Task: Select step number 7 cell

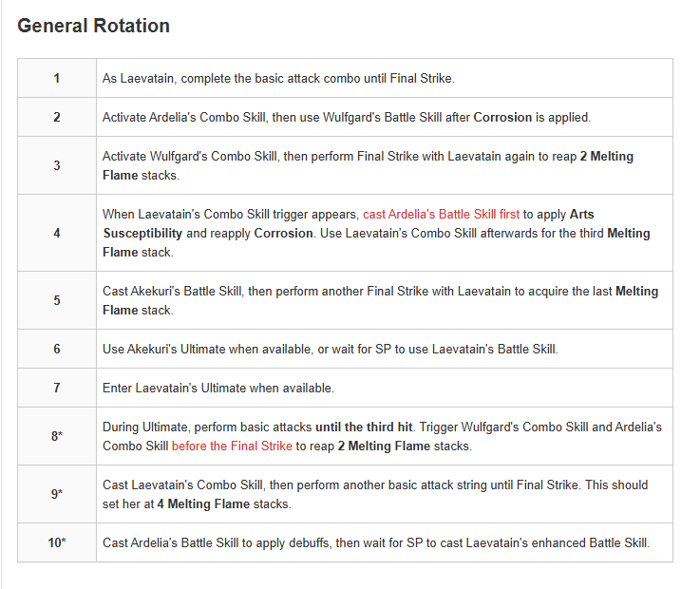Action: (57, 388)
